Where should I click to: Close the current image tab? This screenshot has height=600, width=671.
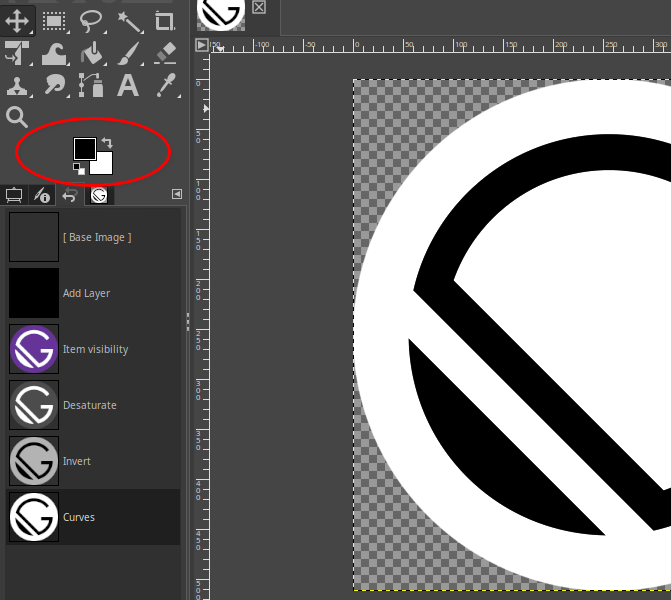[259, 8]
